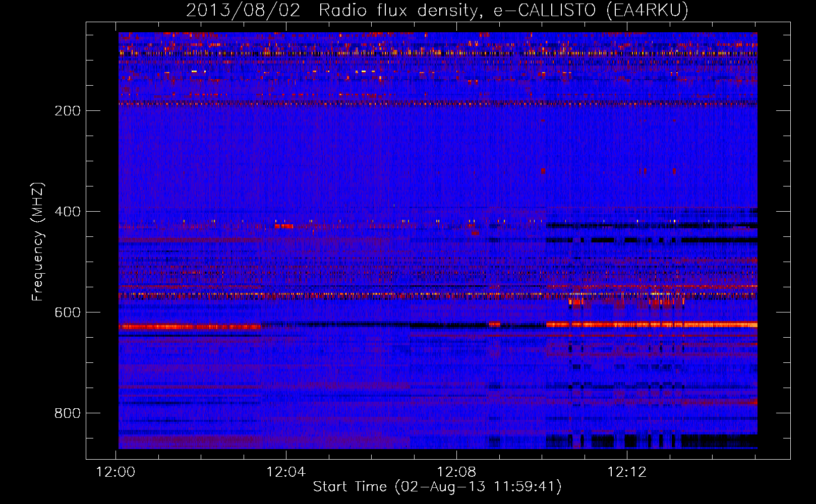816x504 pixels.
Task: Click the '600' frequency tick label
Action: click(x=67, y=312)
